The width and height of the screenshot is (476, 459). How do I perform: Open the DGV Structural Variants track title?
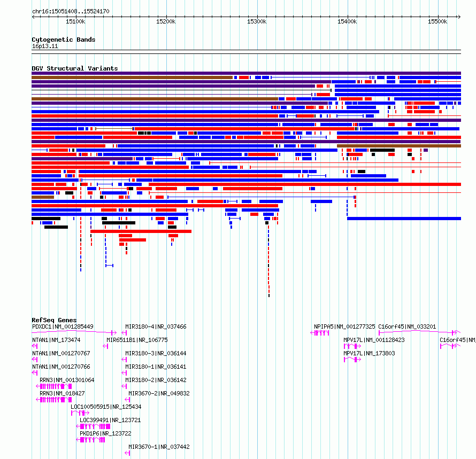tap(75, 68)
